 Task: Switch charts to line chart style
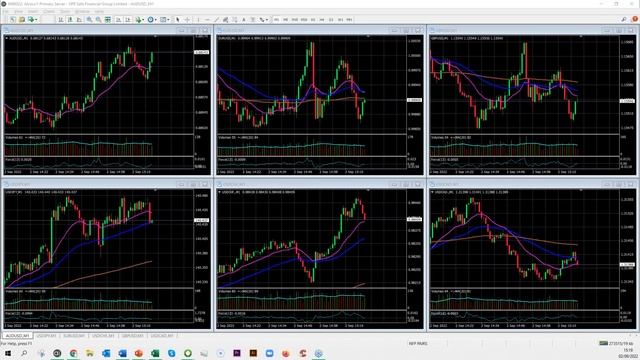point(79,19)
